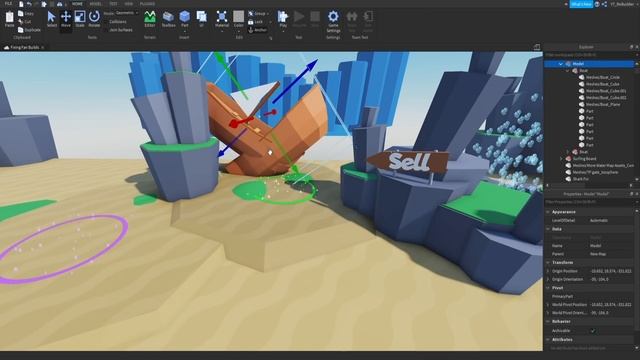Click the What's New button

(581, 4)
